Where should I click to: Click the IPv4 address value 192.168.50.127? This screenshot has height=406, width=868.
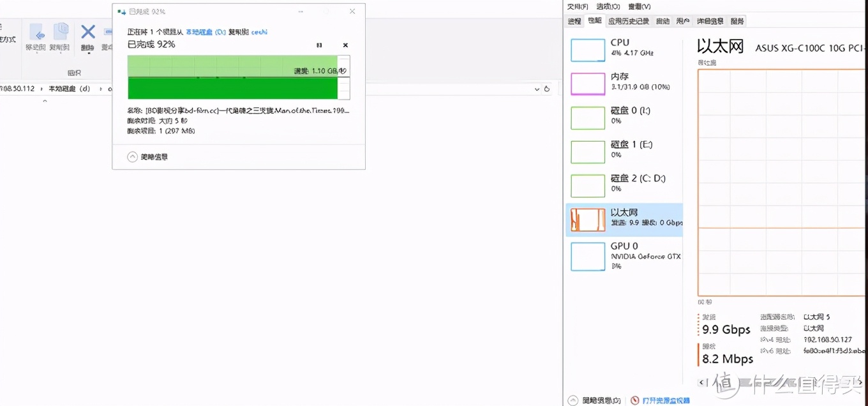(827, 340)
